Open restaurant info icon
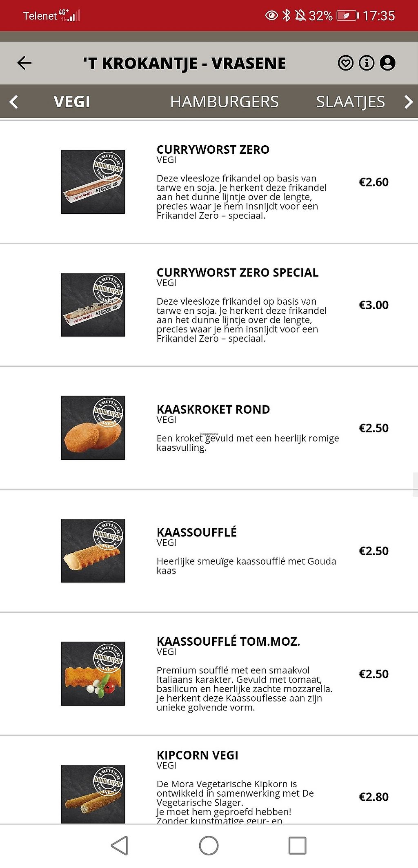This screenshot has width=418, height=868. tap(366, 63)
